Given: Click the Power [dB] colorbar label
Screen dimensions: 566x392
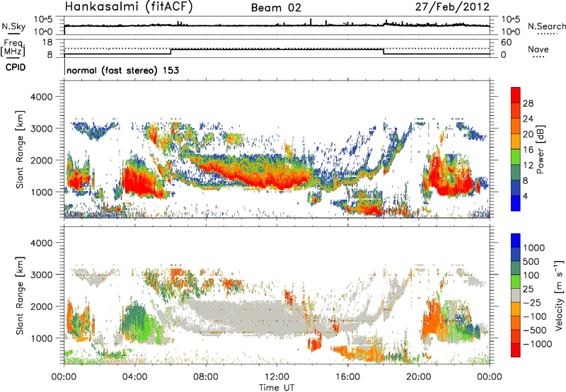Looking at the screenshot, I should tap(540, 149).
